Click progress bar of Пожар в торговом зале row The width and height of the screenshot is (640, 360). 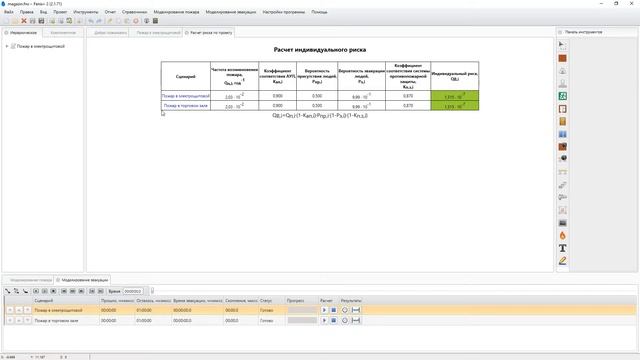click(x=302, y=320)
